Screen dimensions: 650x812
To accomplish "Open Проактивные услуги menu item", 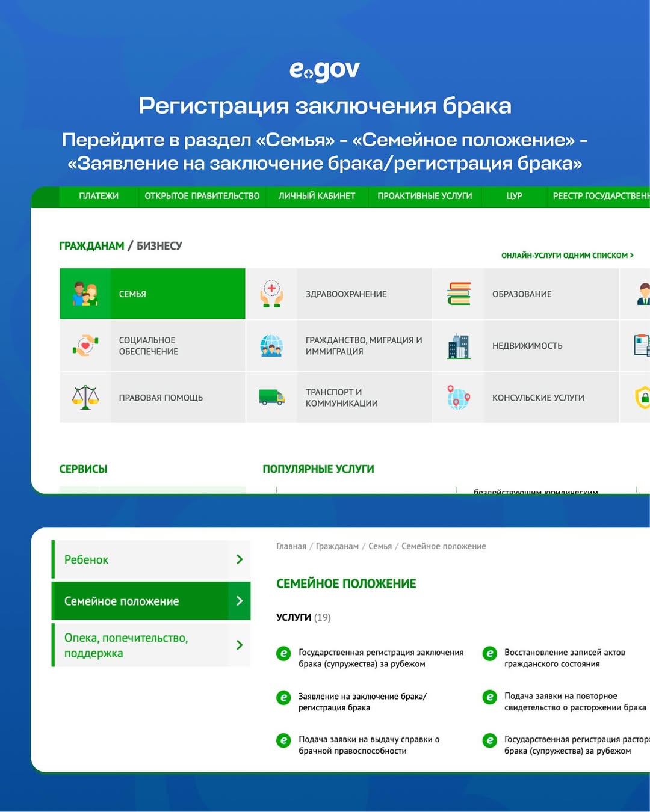I will (424, 196).
